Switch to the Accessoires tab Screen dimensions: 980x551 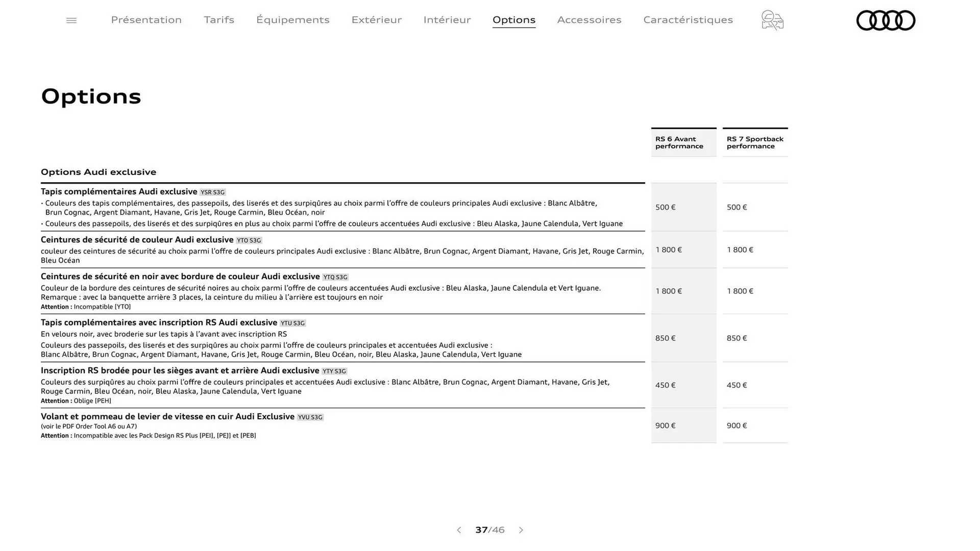pos(589,20)
